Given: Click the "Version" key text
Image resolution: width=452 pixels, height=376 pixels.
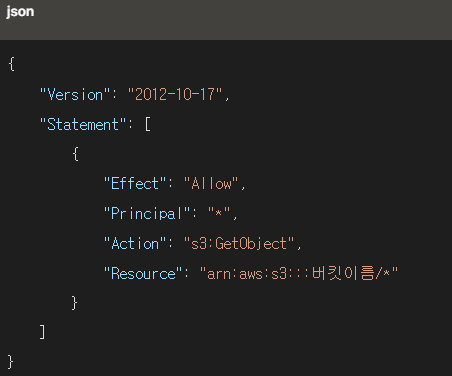Looking at the screenshot, I should pyautogui.click(x=75, y=95).
